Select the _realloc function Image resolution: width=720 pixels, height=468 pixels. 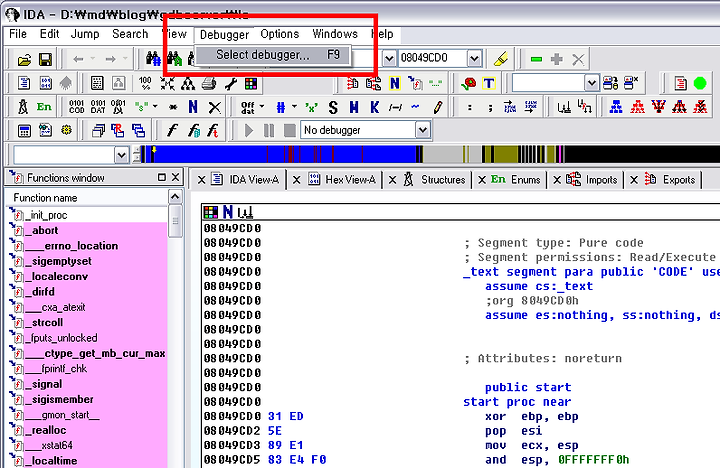coord(48,430)
